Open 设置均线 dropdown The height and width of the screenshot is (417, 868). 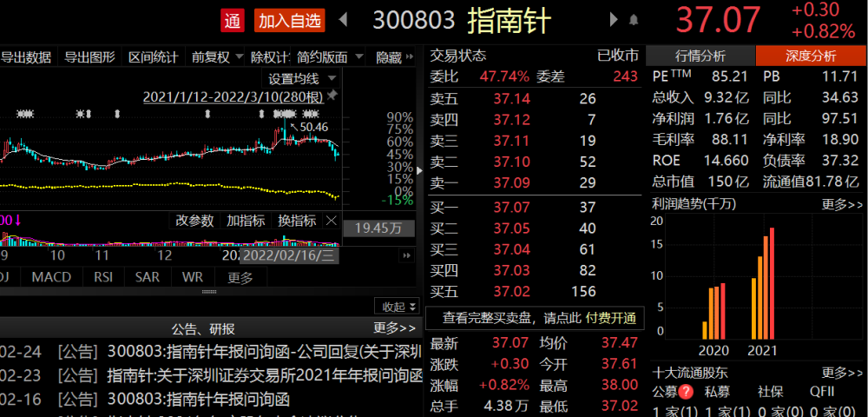tap(302, 78)
